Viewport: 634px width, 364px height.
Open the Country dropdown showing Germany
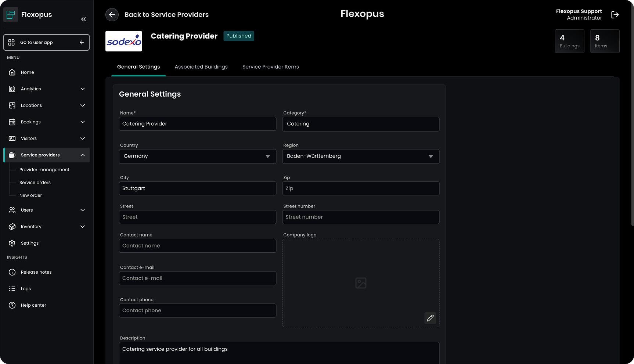[x=197, y=156]
